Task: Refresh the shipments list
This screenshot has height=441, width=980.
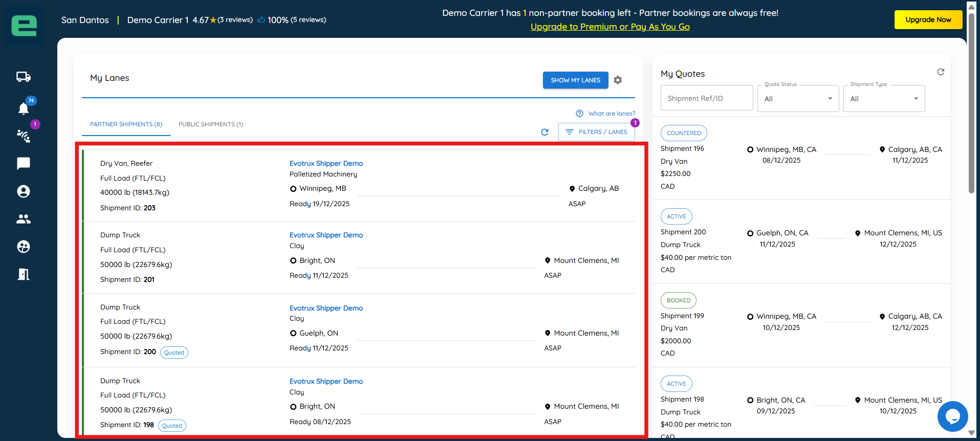Action: click(x=545, y=132)
